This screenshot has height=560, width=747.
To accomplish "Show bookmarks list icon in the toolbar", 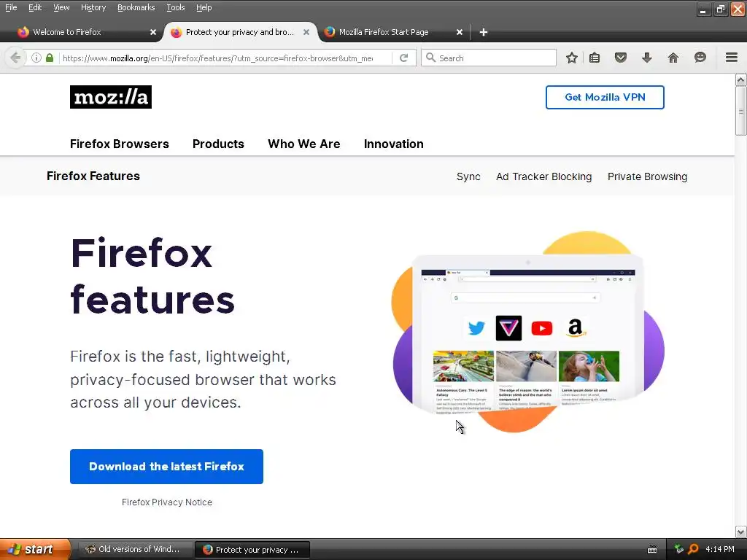I will tap(595, 58).
